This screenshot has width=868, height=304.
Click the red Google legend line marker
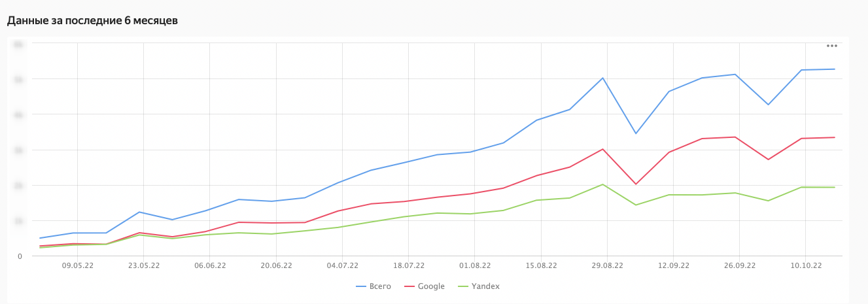(x=409, y=286)
